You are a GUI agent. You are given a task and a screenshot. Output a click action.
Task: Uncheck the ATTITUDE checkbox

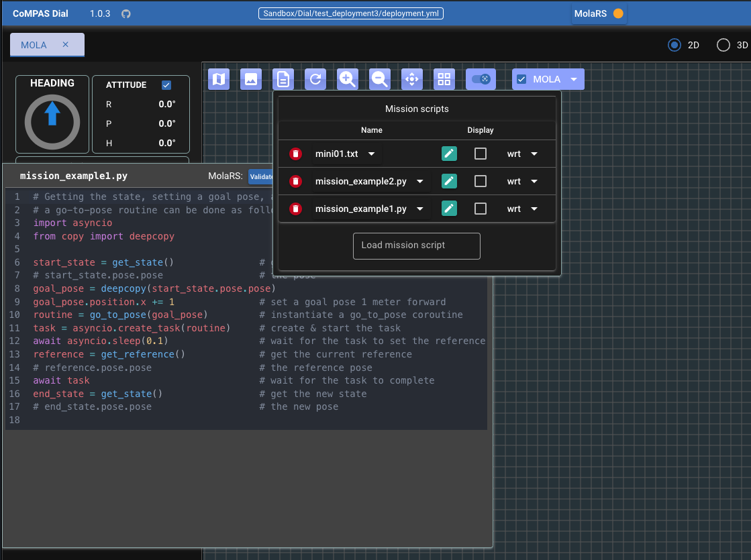tap(166, 85)
